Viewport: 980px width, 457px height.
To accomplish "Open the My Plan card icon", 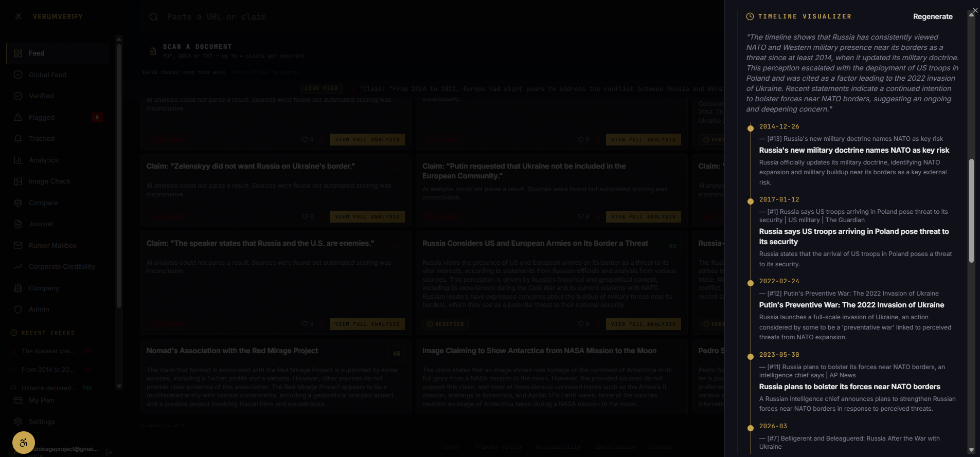I will [x=18, y=400].
